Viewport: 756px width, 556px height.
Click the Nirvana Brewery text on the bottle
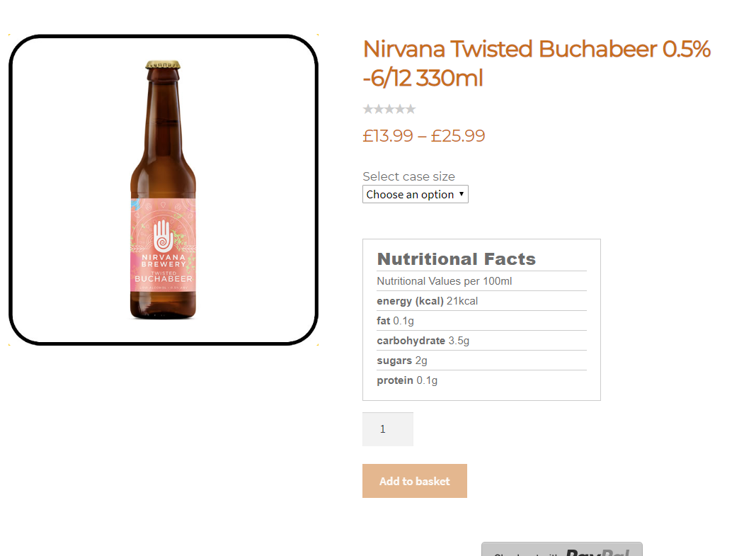pyautogui.click(x=163, y=261)
